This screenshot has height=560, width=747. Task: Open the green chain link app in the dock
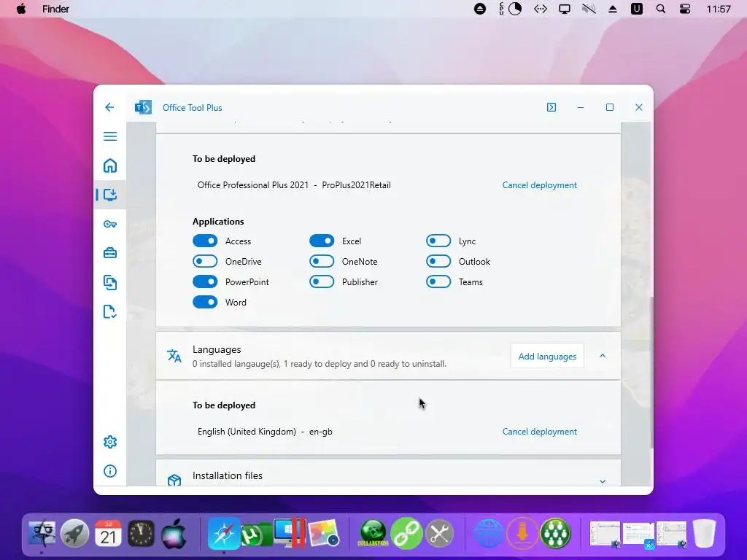click(x=406, y=533)
